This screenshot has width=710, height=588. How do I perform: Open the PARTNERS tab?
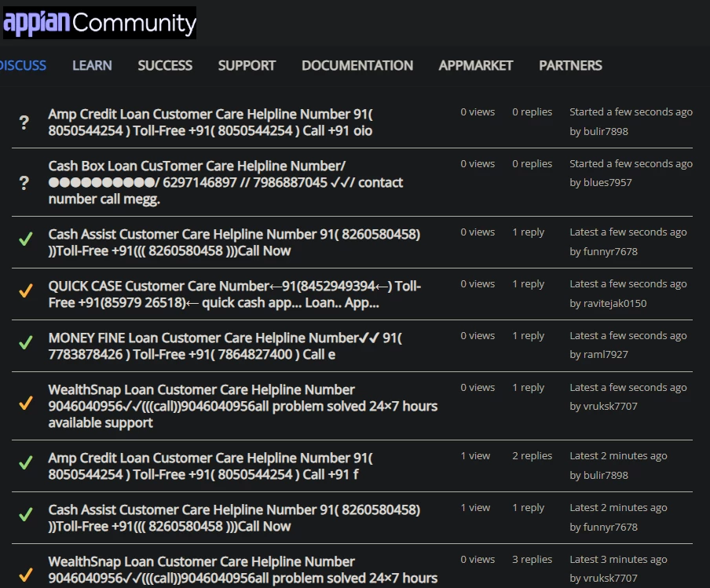click(x=570, y=66)
